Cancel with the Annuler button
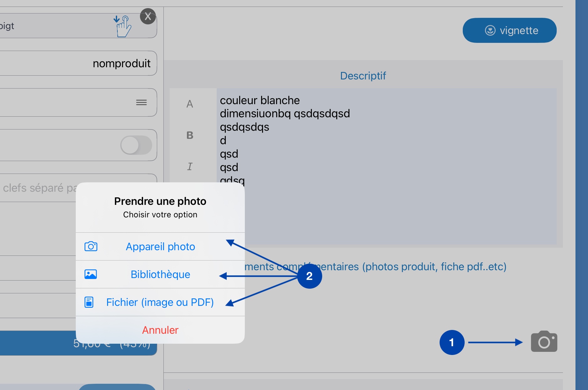This screenshot has width=588, height=390. (x=160, y=330)
